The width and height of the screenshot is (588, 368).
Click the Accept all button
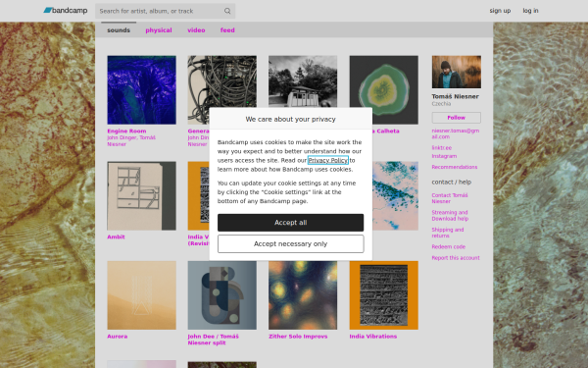click(291, 223)
